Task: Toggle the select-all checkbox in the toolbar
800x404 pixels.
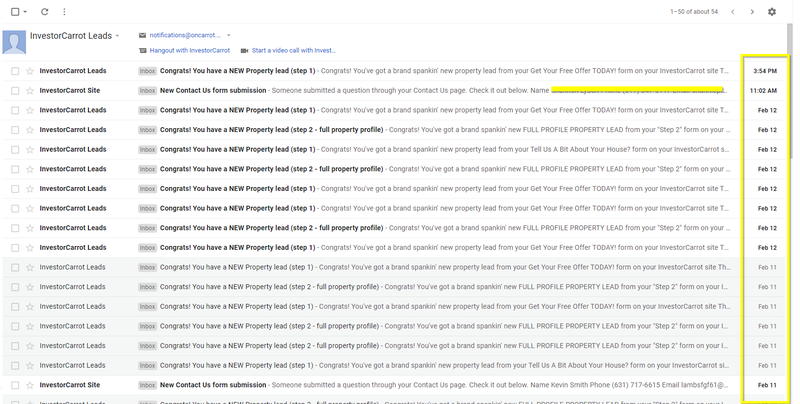Action: pos(15,11)
